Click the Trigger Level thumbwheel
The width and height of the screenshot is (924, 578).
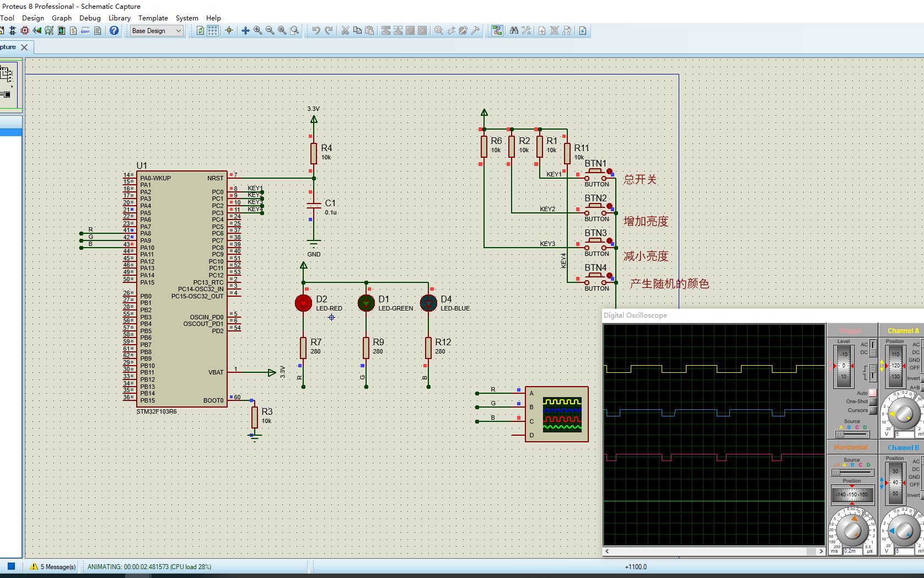coord(844,366)
